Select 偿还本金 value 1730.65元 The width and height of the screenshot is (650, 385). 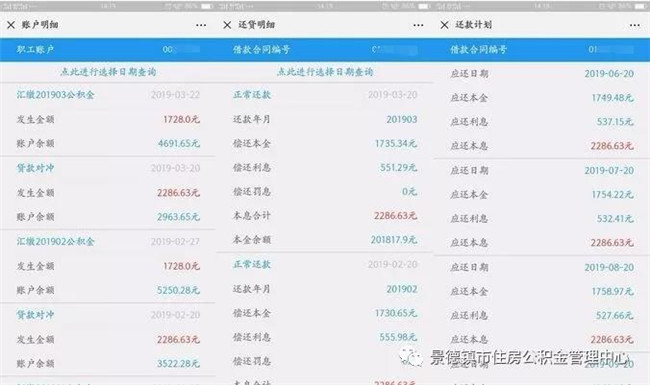point(396,313)
